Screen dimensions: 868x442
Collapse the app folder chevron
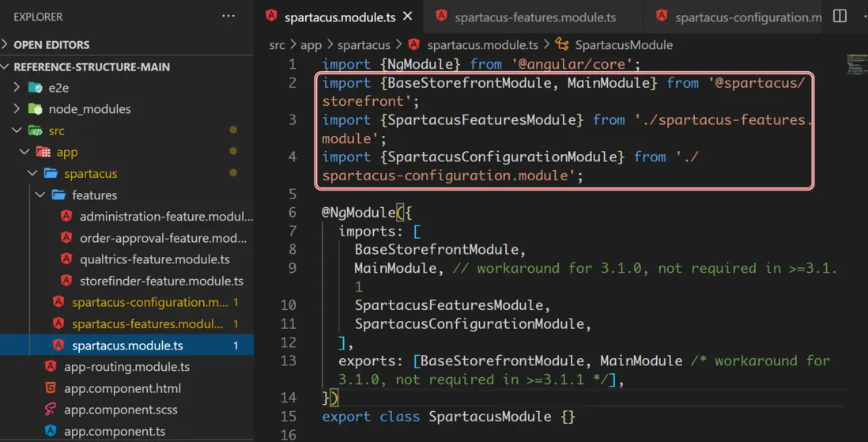(25, 152)
